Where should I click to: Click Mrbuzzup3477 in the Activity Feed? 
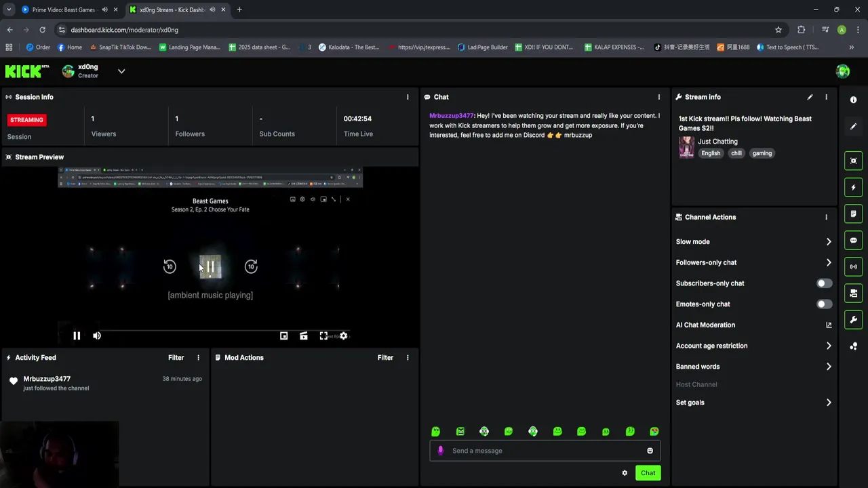tap(47, 379)
